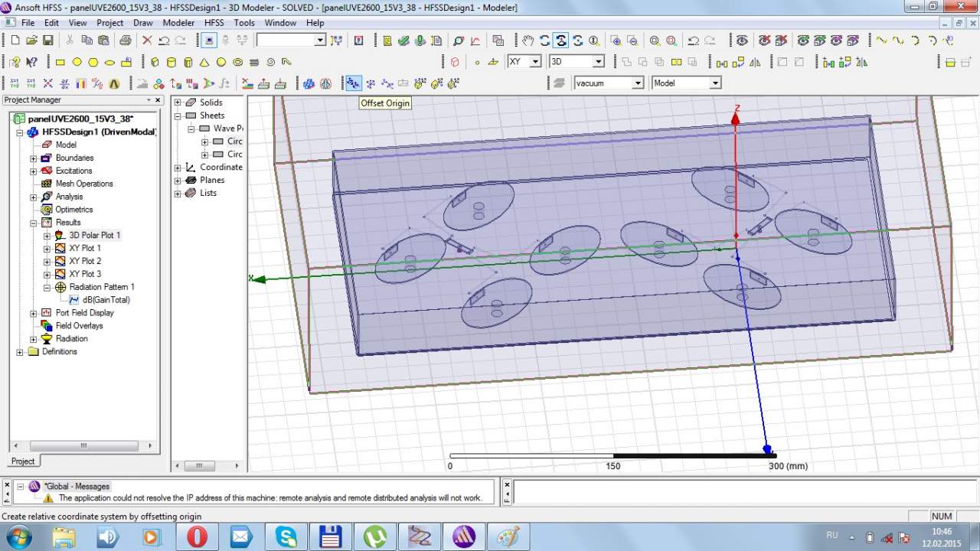Click the Print toolbar icon

tap(125, 41)
